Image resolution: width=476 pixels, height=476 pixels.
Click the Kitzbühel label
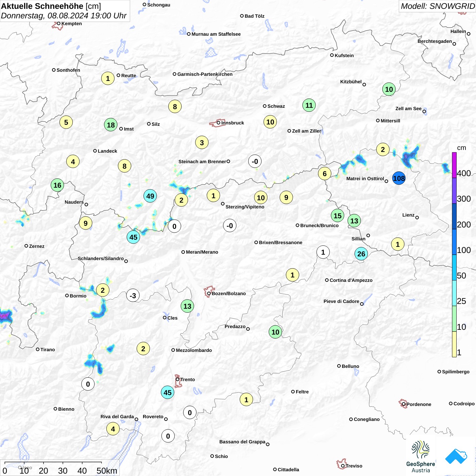tap(351, 82)
